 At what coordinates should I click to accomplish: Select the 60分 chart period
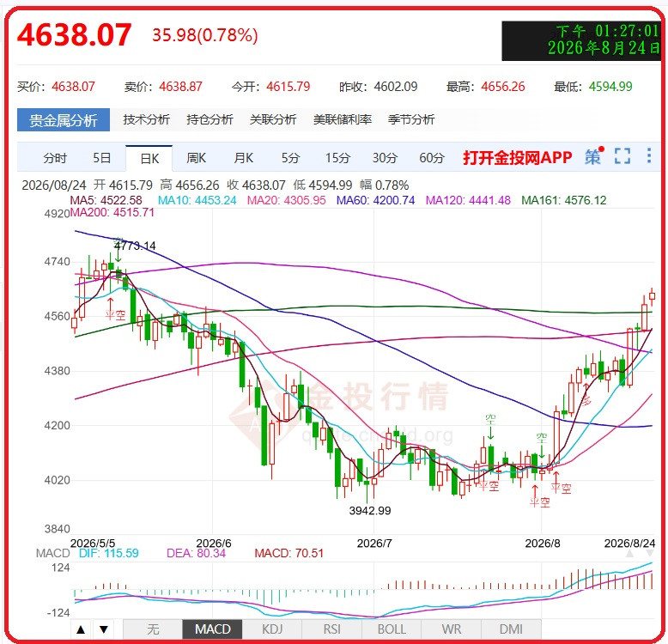tap(432, 158)
